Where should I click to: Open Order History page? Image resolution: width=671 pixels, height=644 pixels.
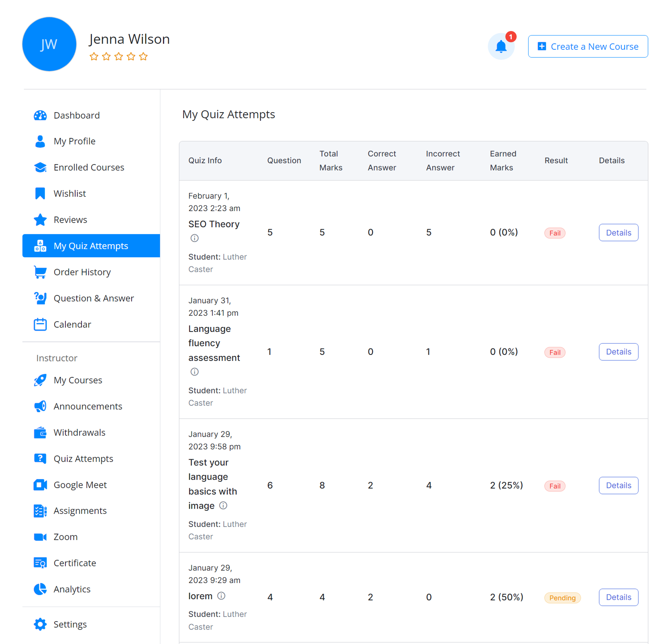click(x=82, y=272)
